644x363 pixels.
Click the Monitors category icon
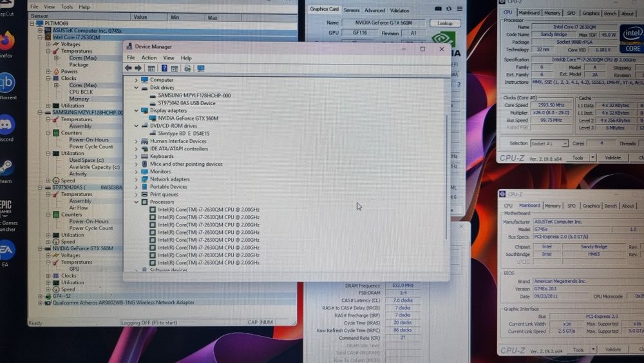144,172
